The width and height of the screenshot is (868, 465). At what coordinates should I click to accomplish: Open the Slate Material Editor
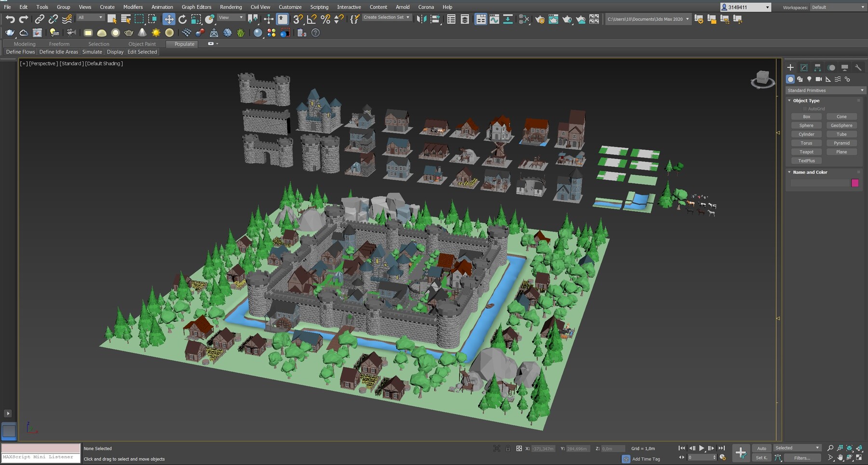(524, 19)
